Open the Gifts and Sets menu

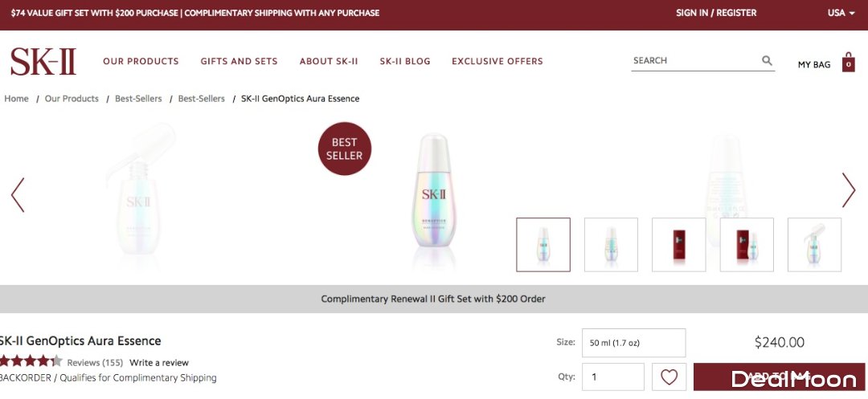coord(239,61)
